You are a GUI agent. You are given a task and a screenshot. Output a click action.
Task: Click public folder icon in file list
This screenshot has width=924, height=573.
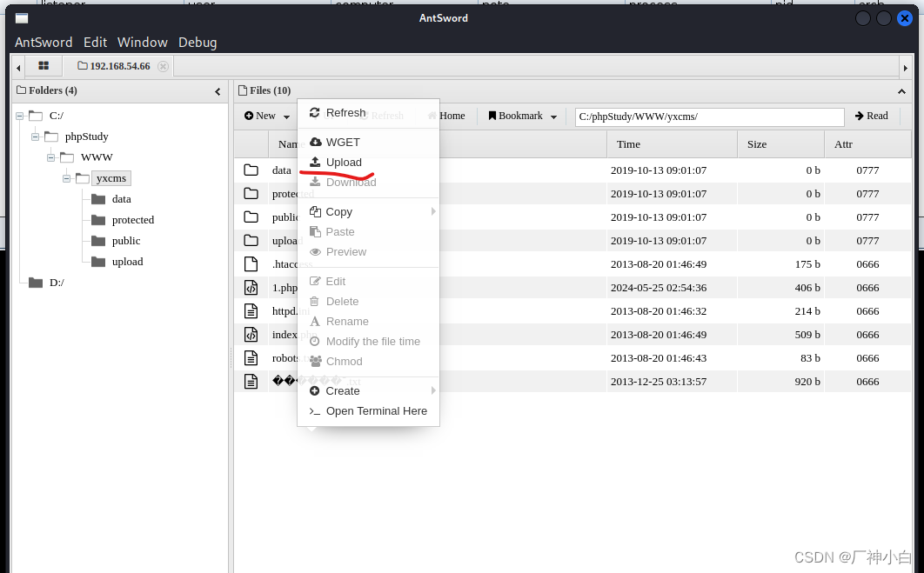point(251,217)
